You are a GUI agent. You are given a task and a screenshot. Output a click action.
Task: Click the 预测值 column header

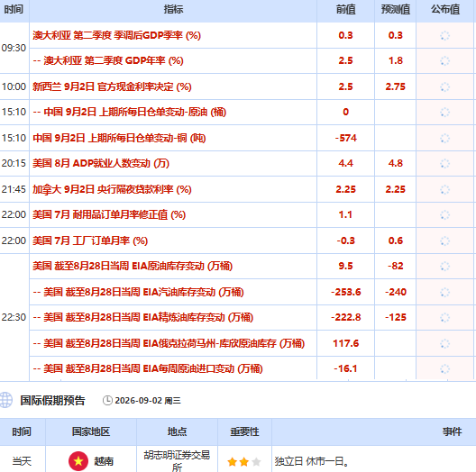[396, 9]
